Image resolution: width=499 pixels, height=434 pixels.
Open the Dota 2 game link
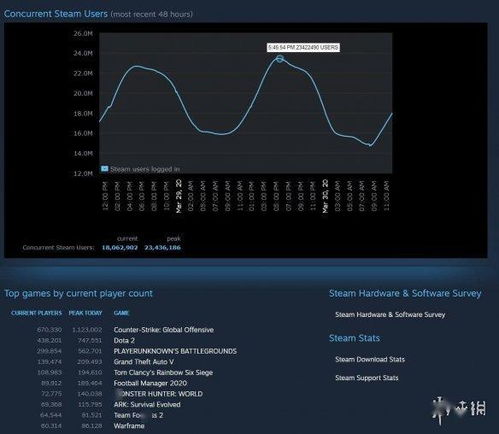pos(124,341)
